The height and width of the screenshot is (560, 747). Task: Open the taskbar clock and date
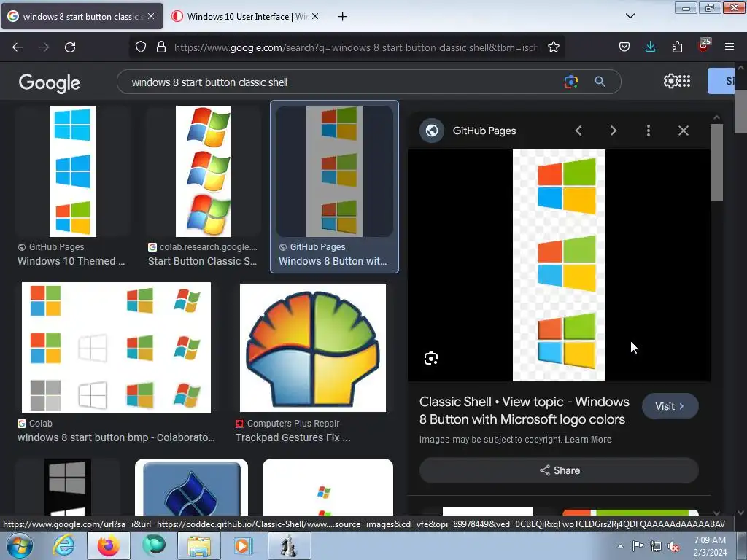tap(710, 546)
